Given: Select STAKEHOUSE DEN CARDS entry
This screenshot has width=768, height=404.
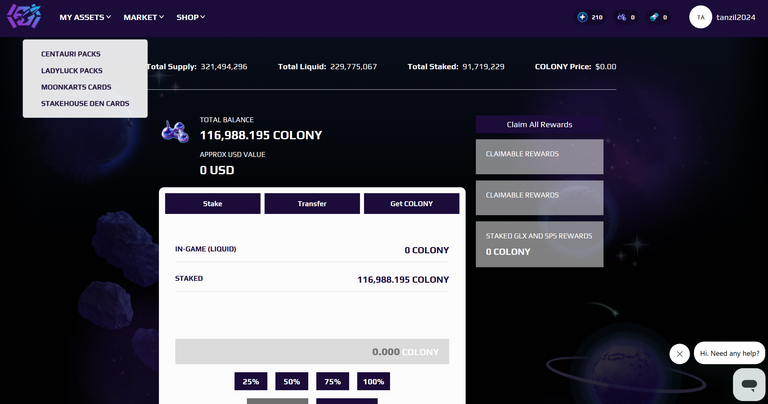Looking at the screenshot, I should point(85,104).
